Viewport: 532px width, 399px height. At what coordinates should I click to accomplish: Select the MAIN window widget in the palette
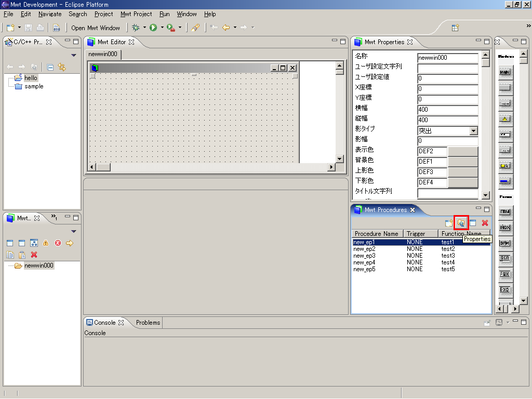(505, 72)
